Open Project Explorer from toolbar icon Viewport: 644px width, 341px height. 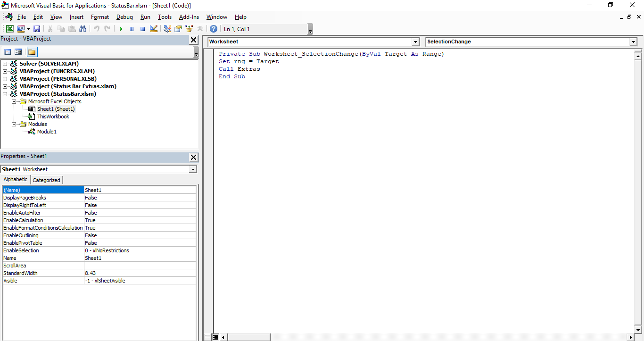[167, 29]
